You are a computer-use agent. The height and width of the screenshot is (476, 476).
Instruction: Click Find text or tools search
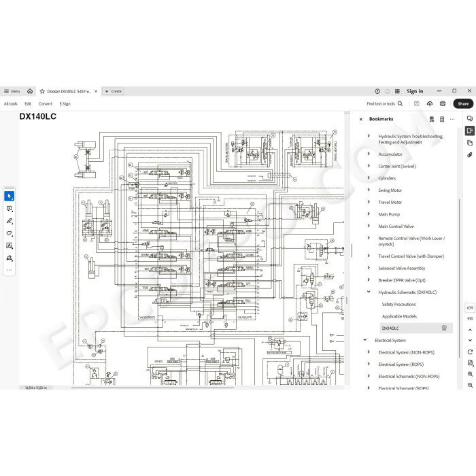(x=385, y=104)
